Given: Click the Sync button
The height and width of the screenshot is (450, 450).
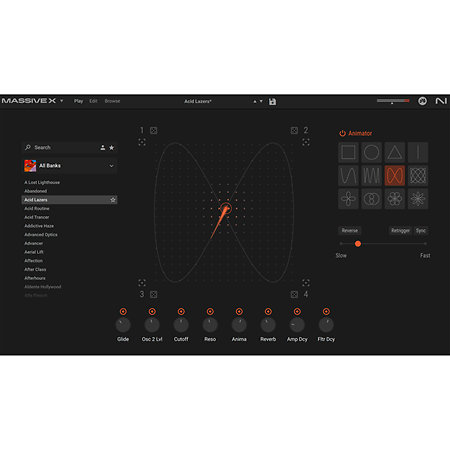Looking at the screenshot, I should (421, 230).
